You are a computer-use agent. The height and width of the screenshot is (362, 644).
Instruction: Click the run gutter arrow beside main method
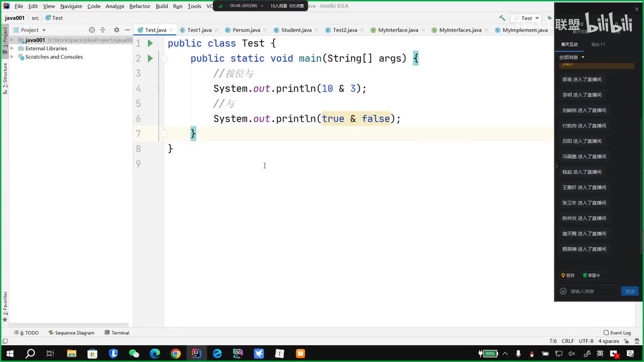tap(150, 58)
